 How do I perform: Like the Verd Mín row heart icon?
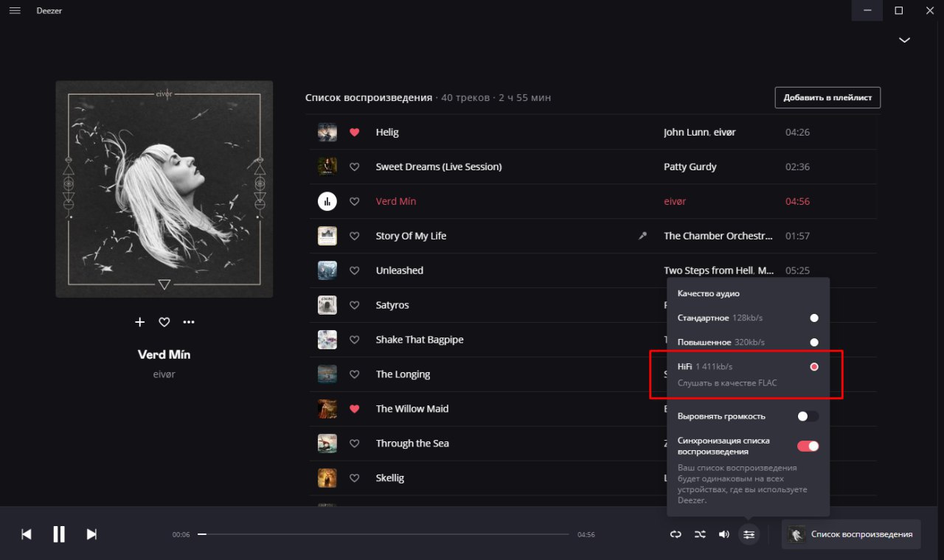click(355, 201)
